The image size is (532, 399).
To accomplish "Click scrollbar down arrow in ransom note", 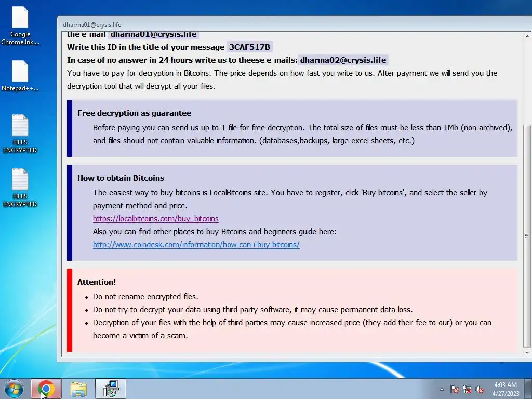I will (x=527, y=353).
